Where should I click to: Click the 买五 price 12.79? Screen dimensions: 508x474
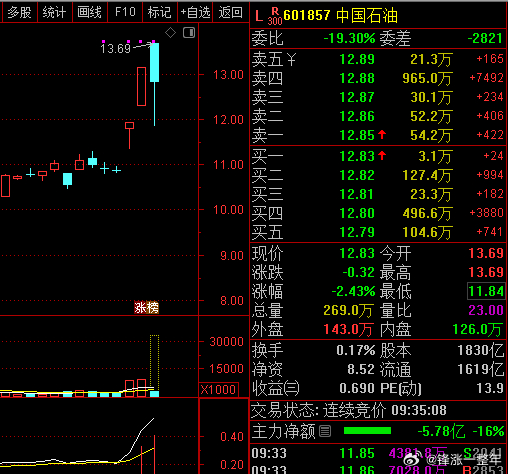tap(357, 232)
